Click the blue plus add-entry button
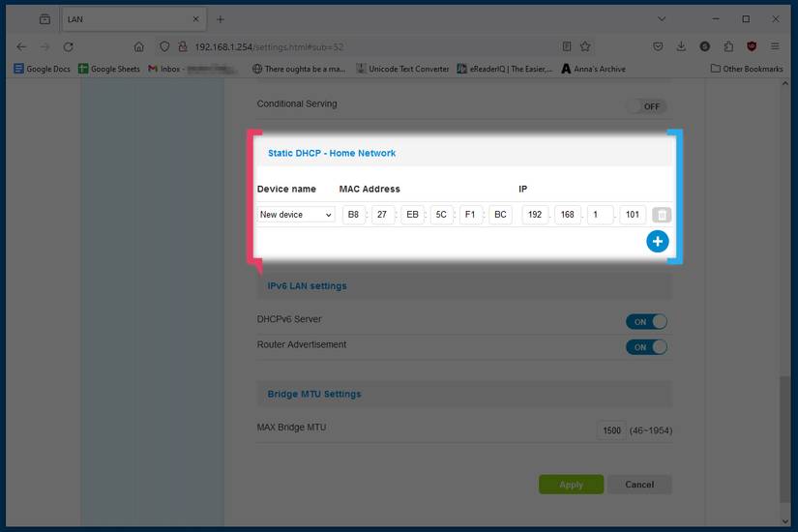 point(657,241)
